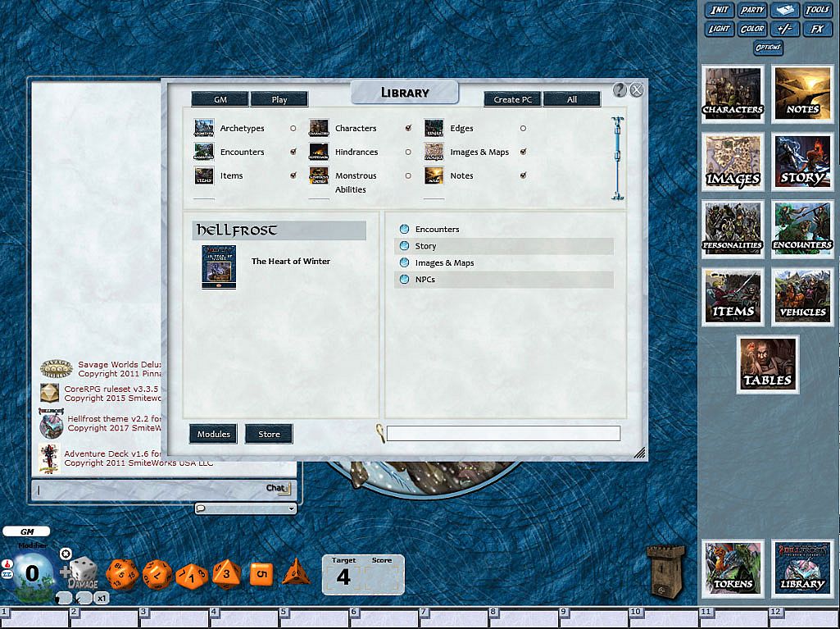Open the Characters sidebar panel
The width and height of the screenshot is (840, 629).
[733, 93]
